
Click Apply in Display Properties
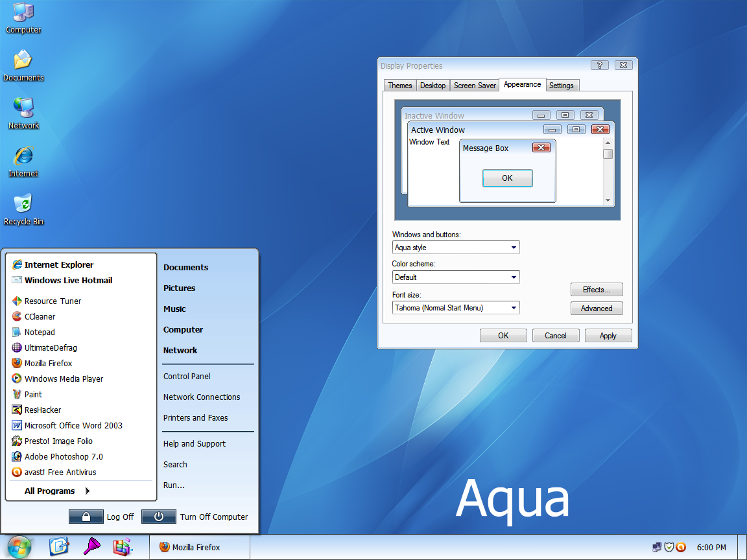point(608,336)
